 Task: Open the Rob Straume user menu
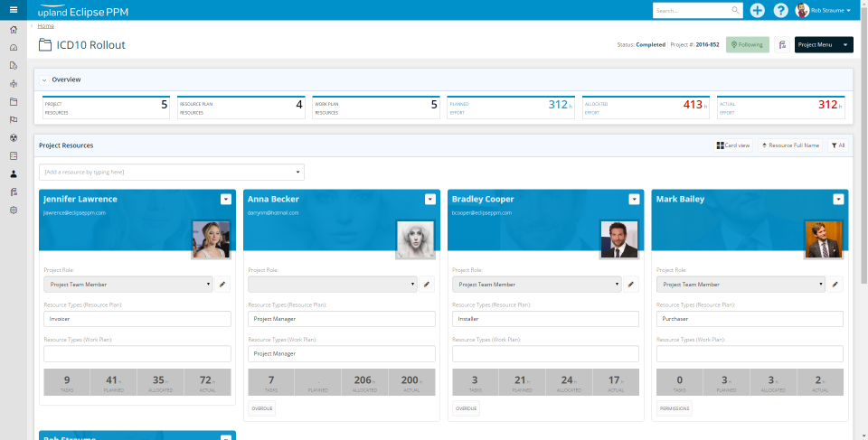point(823,11)
